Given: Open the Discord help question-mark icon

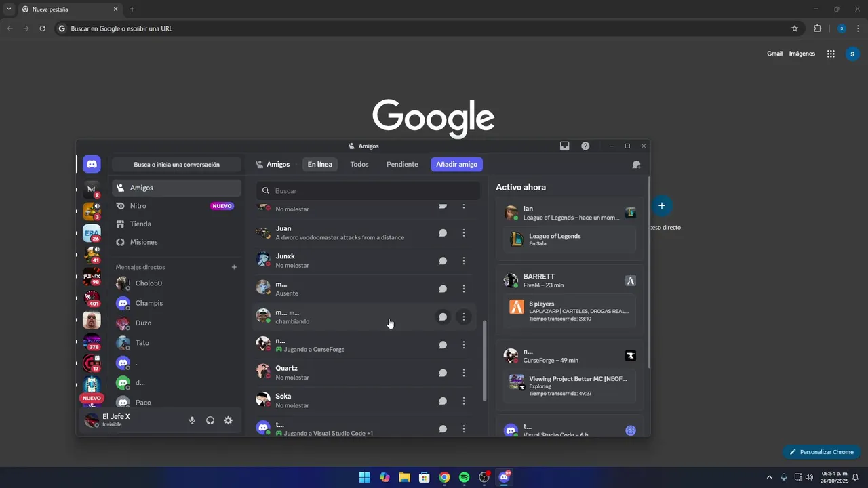Looking at the screenshot, I should tap(585, 146).
